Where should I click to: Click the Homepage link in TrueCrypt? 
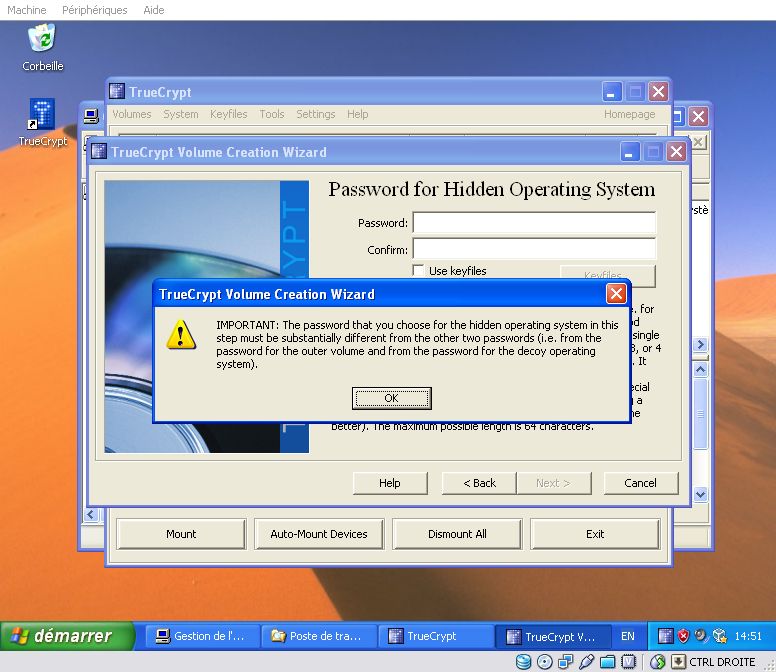(x=629, y=114)
